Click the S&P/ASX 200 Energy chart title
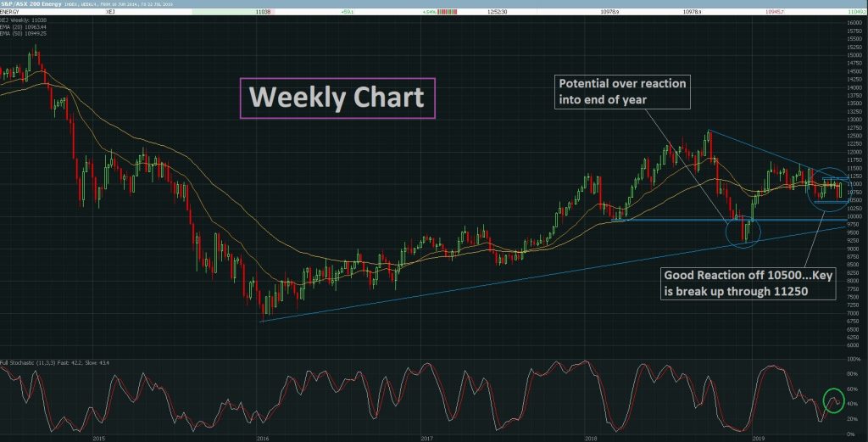 [x=31, y=4]
